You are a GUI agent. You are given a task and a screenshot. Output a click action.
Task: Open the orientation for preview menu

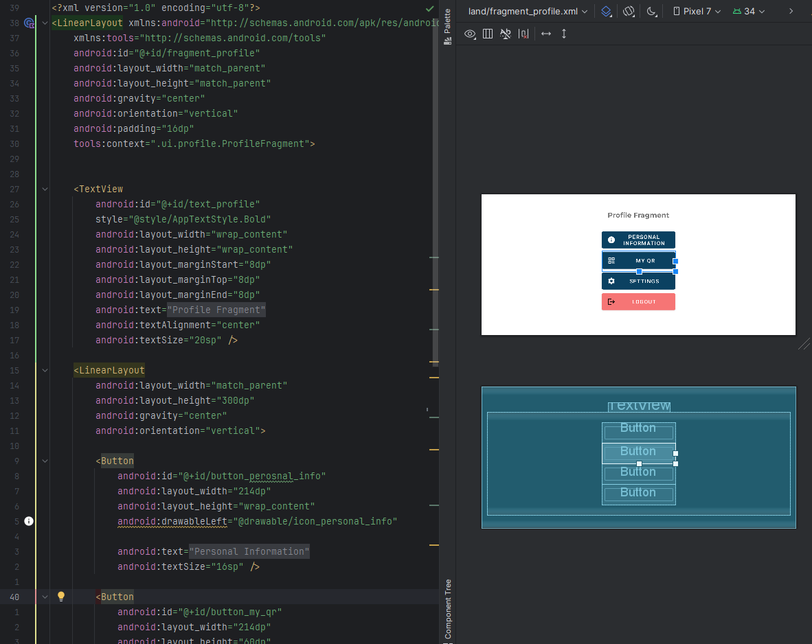[x=629, y=12]
